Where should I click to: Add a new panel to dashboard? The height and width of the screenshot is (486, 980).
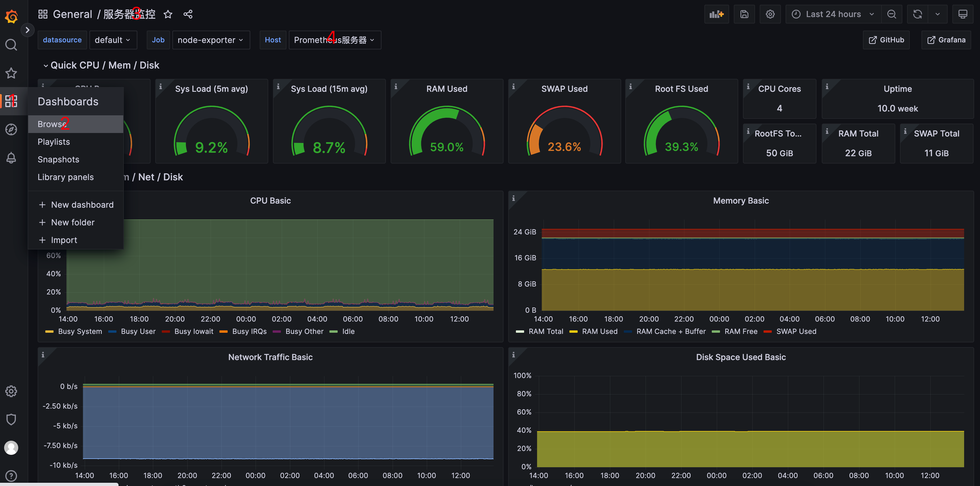point(716,14)
